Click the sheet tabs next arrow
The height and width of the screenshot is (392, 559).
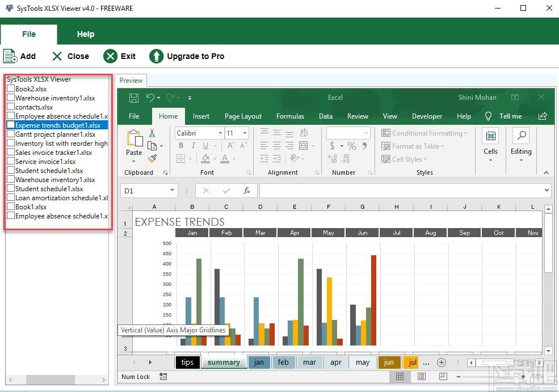pos(150,363)
